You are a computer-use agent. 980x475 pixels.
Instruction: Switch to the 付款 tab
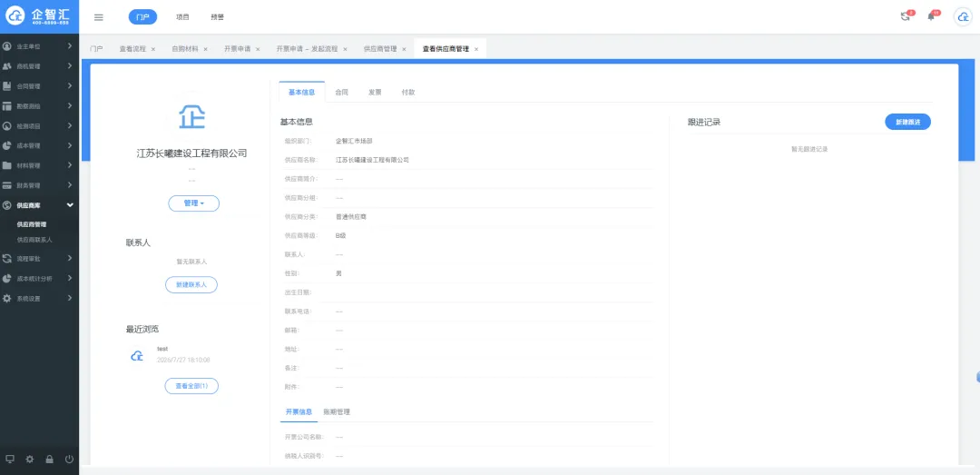(x=408, y=92)
